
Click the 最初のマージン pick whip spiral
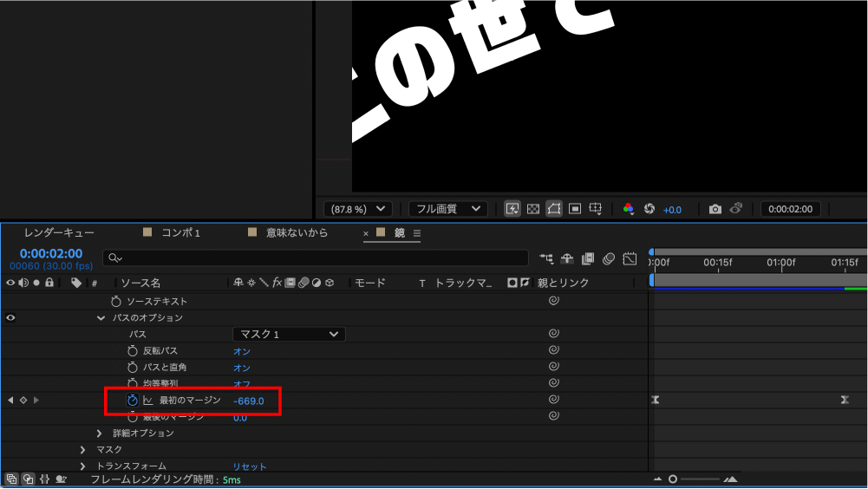click(553, 400)
